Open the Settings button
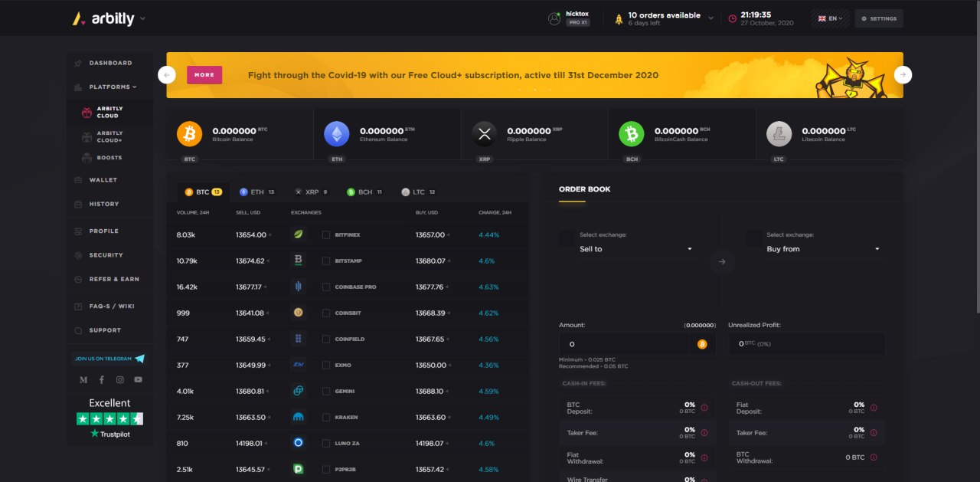980x482 pixels. [x=879, y=18]
